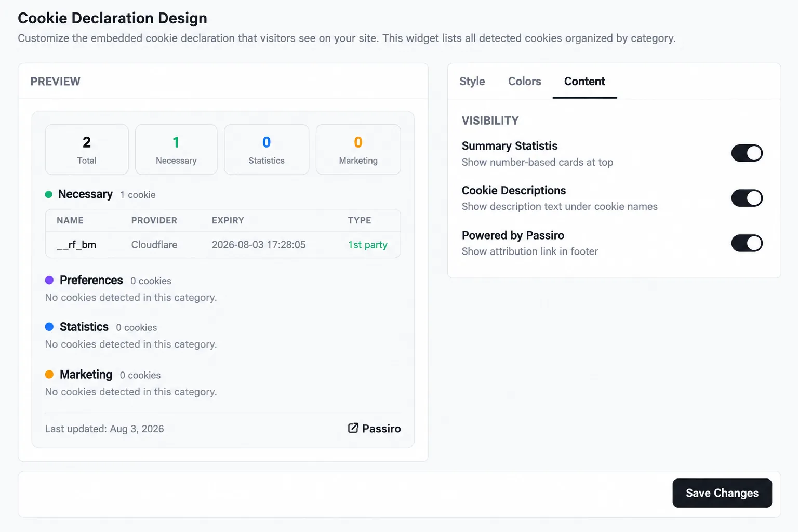Toggle the Summary Statistics switch
The width and height of the screenshot is (798, 532).
[x=747, y=153]
